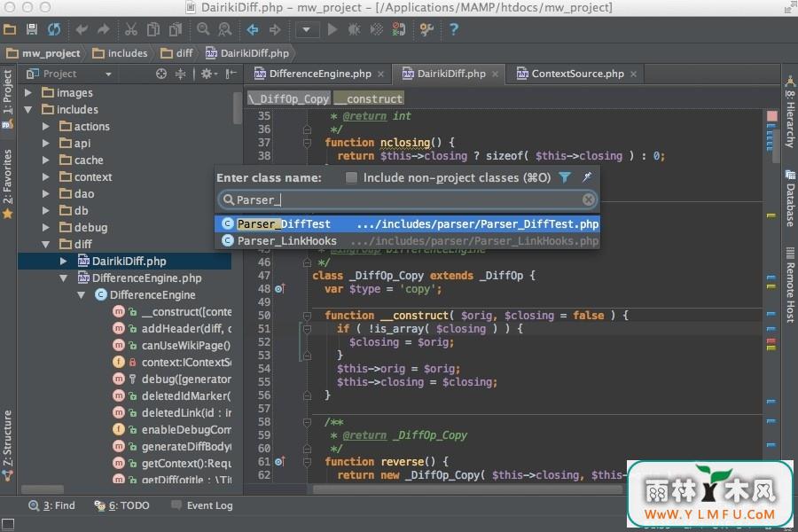798x532 pixels.
Task: Expand the cache folder
Action: coord(46,160)
